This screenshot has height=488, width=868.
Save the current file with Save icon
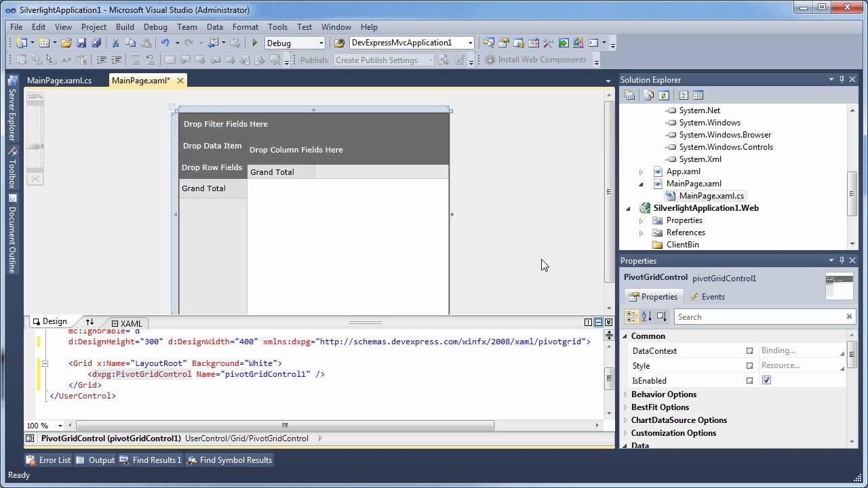(x=81, y=43)
